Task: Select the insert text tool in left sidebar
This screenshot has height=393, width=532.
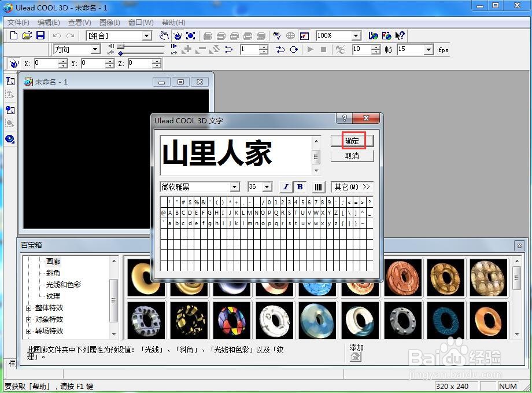Action: coord(10,81)
